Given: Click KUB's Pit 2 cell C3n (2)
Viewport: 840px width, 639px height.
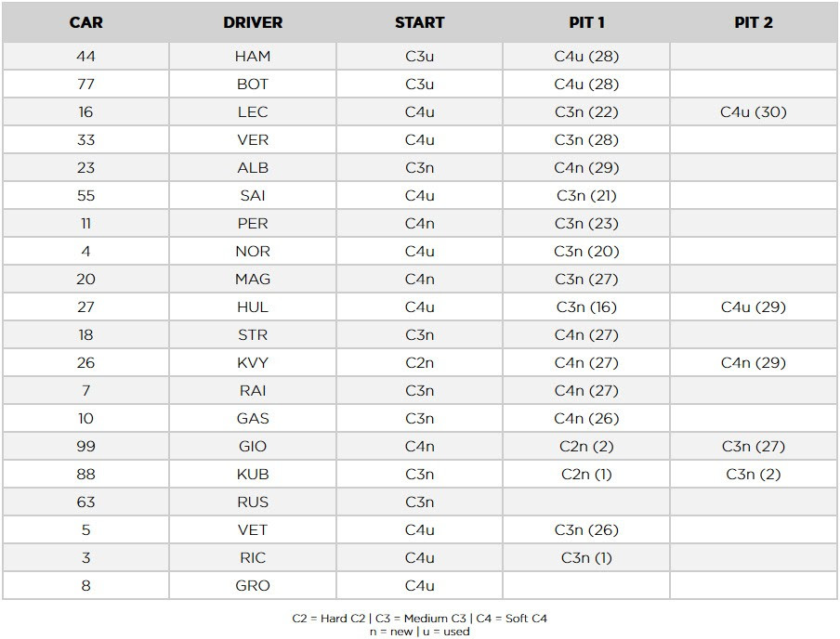Looking at the screenshot, I should point(754,474).
